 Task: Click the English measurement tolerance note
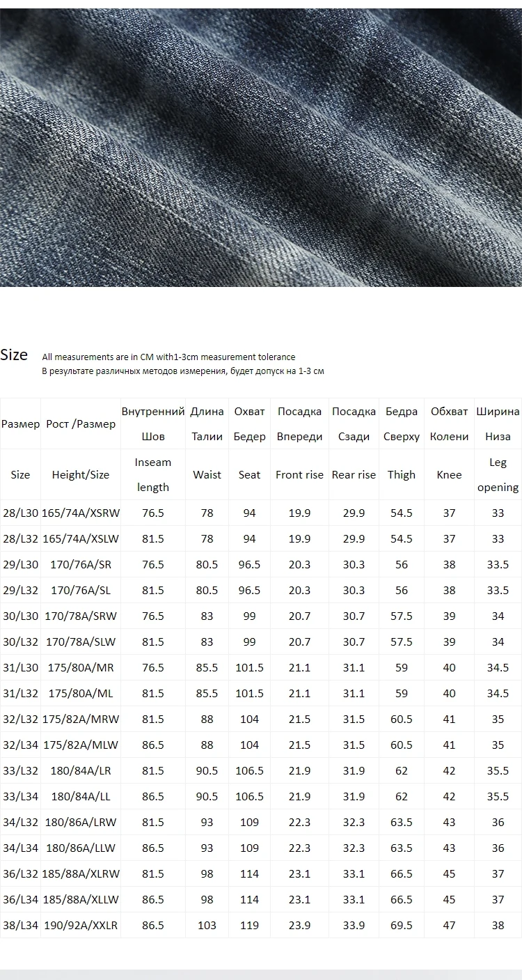pos(168,357)
